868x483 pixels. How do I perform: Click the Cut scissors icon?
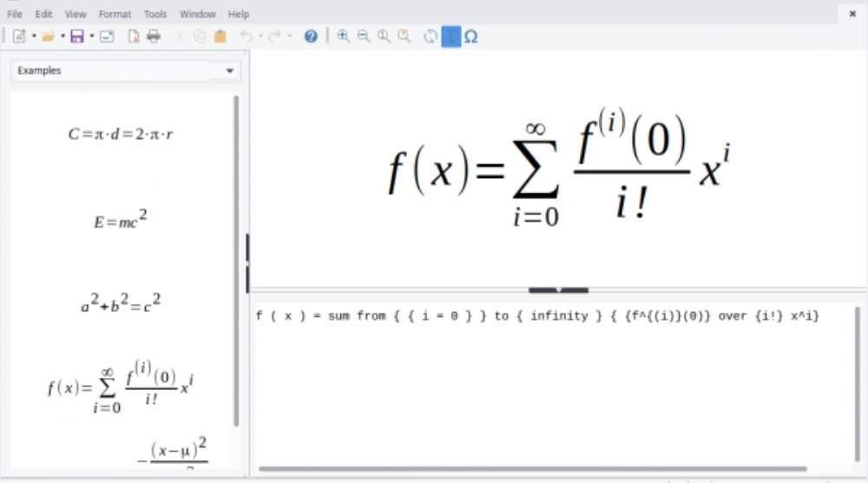[x=180, y=36]
